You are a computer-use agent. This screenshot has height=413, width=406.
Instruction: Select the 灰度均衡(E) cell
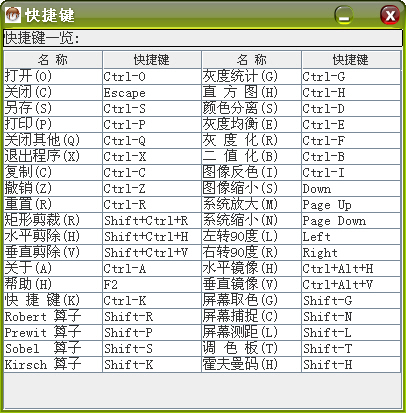pyautogui.click(x=251, y=125)
